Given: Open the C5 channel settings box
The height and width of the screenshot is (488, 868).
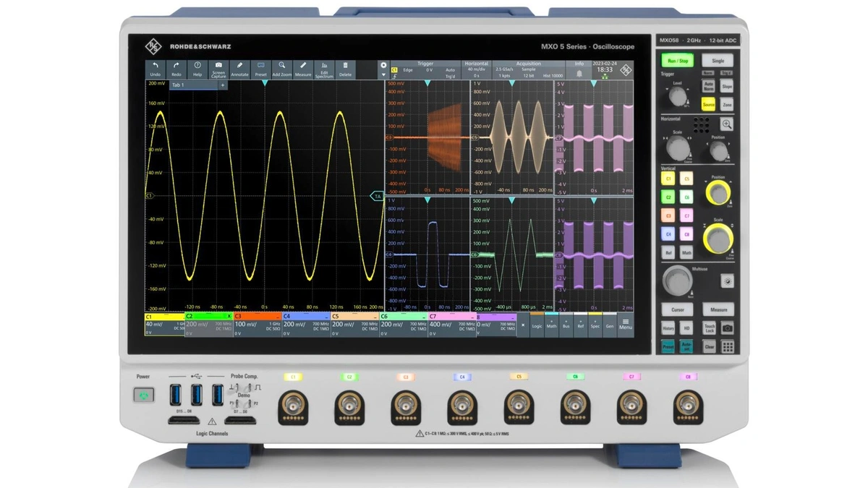Looking at the screenshot, I should click(x=354, y=324).
